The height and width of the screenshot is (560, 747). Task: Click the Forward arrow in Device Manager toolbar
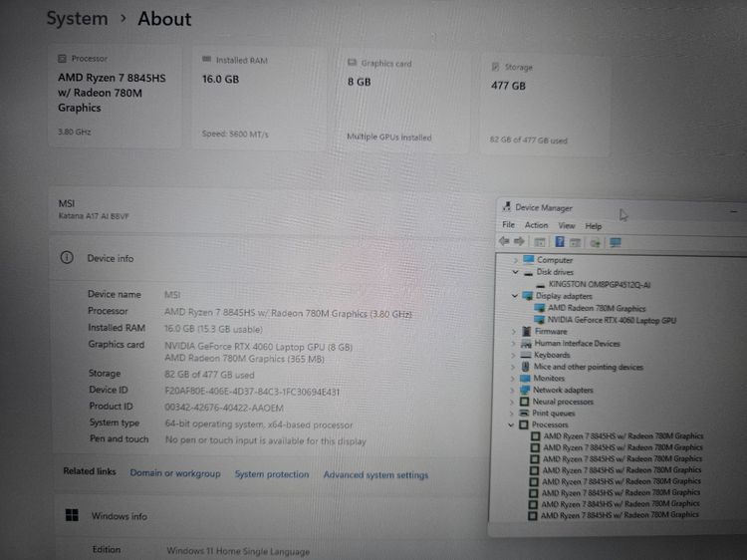click(x=519, y=241)
